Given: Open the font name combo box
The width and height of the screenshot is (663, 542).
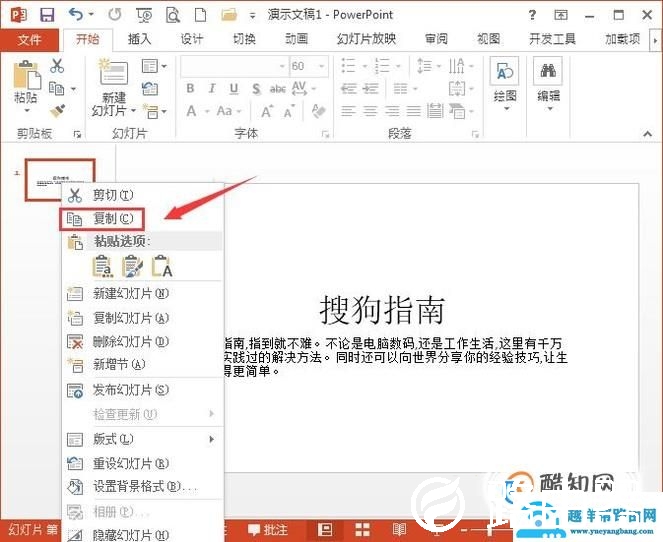Looking at the screenshot, I should [234, 66].
